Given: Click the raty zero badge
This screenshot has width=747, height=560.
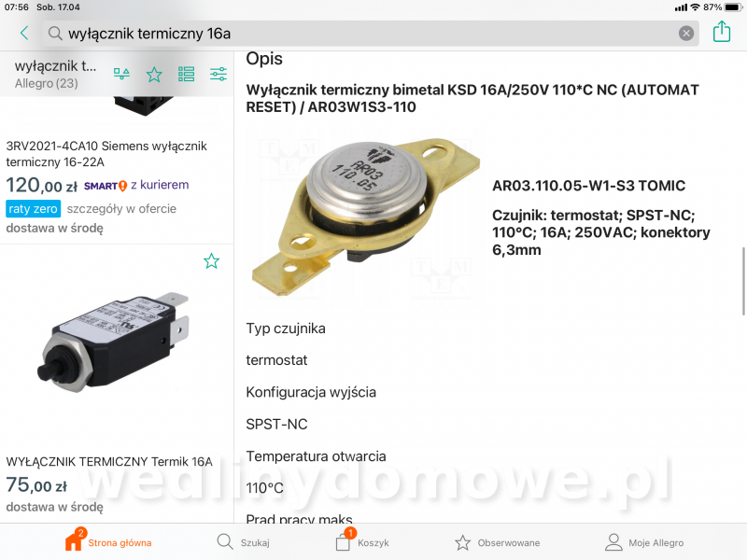Looking at the screenshot, I should coord(33,208).
